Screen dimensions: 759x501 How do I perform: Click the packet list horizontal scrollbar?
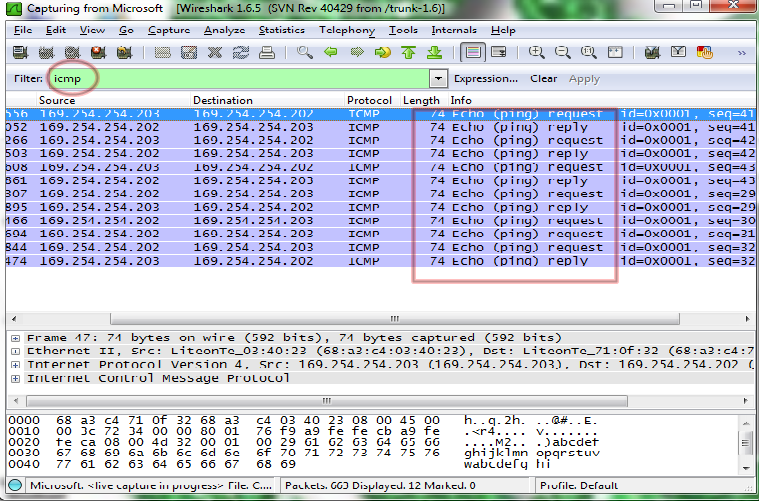(x=395, y=319)
